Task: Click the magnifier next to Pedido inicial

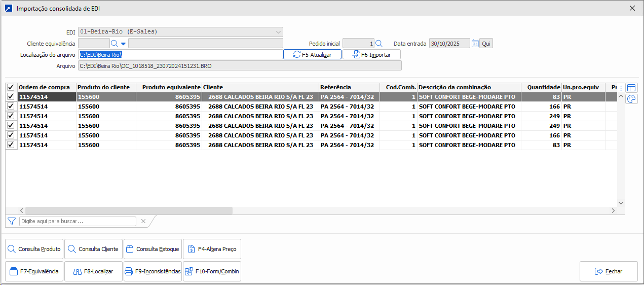Action: [x=378, y=44]
